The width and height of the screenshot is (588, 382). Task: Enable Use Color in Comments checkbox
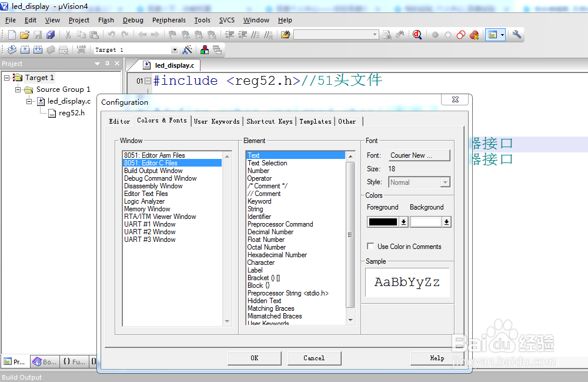pos(370,246)
